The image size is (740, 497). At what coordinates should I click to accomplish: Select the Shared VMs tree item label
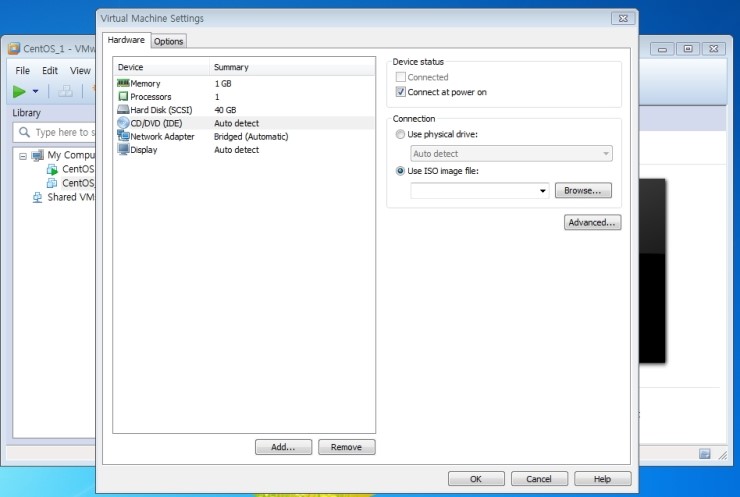(x=71, y=197)
